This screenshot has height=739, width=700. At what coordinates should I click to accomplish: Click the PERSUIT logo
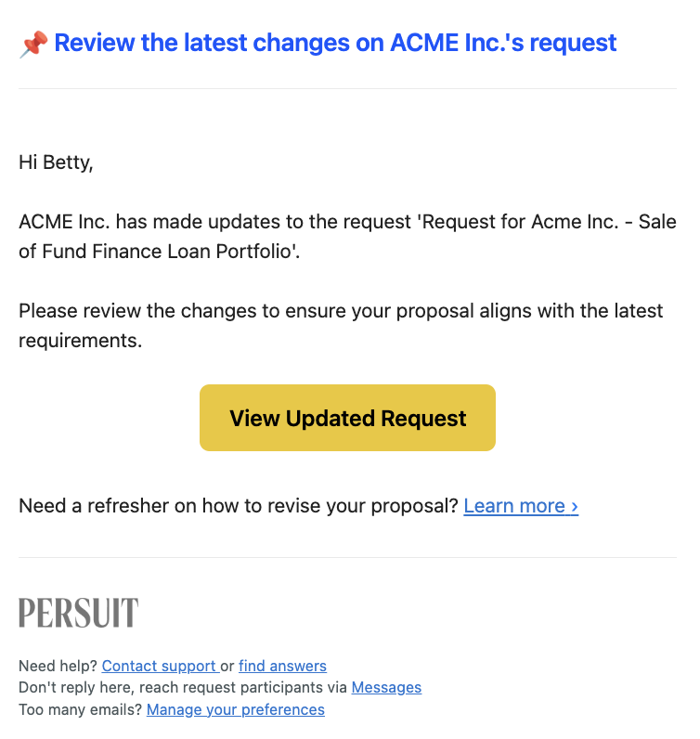(x=78, y=613)
